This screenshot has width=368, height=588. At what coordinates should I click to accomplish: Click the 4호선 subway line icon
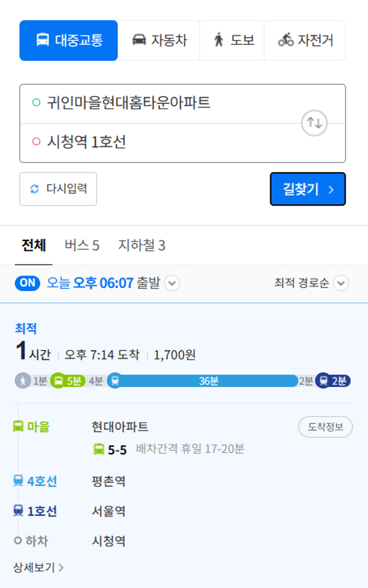pos(18,481)
